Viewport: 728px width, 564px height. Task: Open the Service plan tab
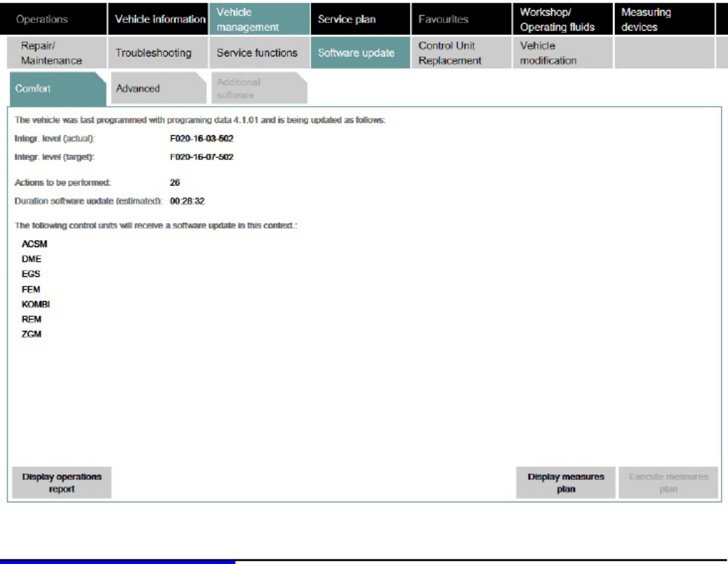point(361,19)
